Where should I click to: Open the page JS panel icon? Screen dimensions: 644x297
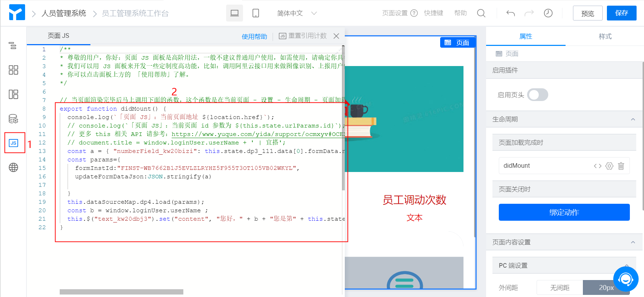coord(13,143)
